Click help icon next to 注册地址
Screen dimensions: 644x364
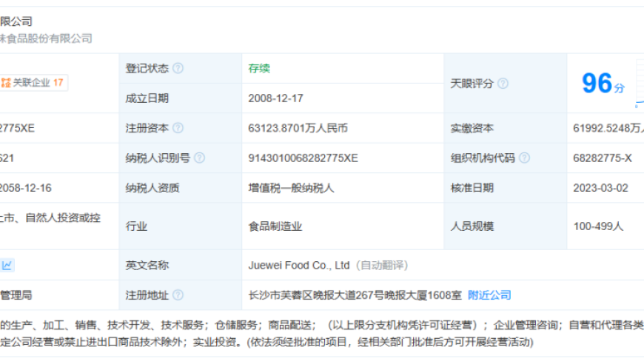coord(178,295)
